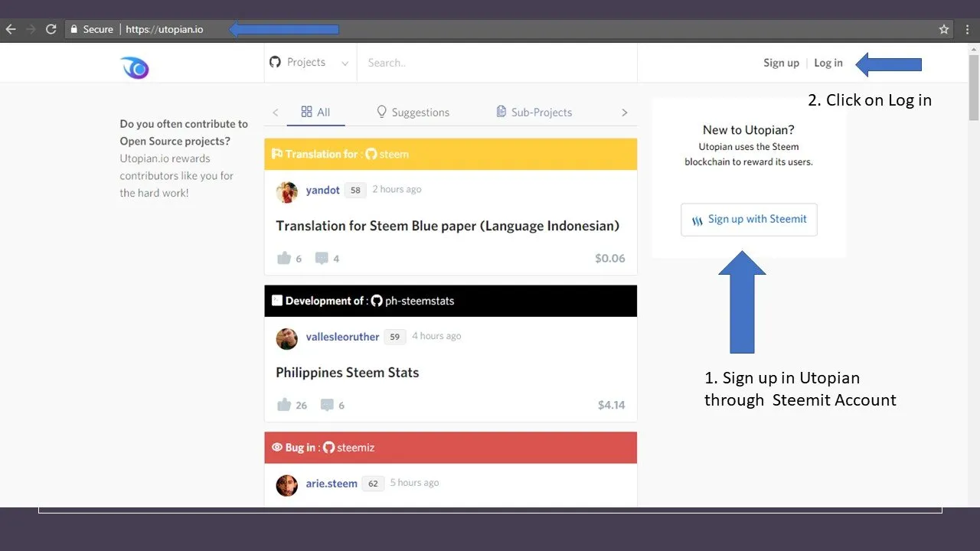Click arie.steem's reputation badge 62
This screenshot has height=551, width=980.
pos(373,484)
